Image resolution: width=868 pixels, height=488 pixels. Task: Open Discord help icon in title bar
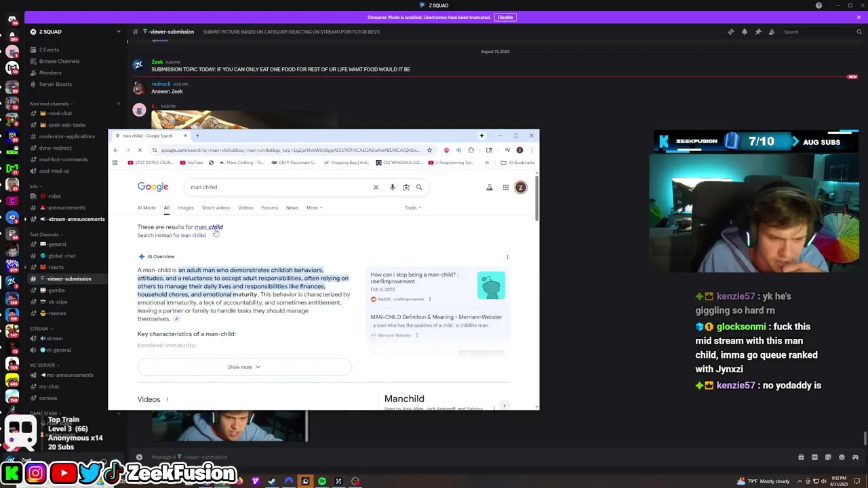pyautogui.click(x=818, y=5)
